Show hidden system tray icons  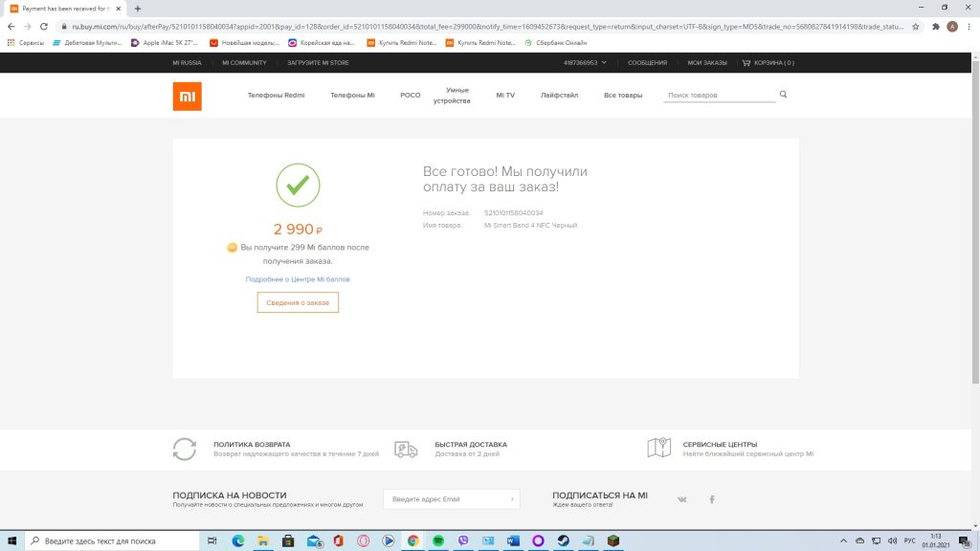tap(843, 541)
